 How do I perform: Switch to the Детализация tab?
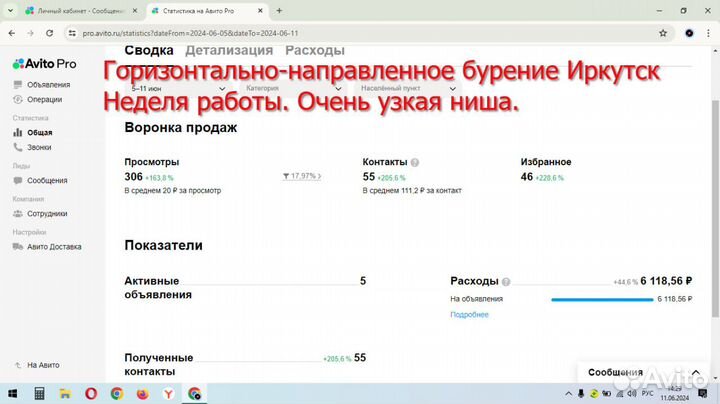click(x=229, y=50)
